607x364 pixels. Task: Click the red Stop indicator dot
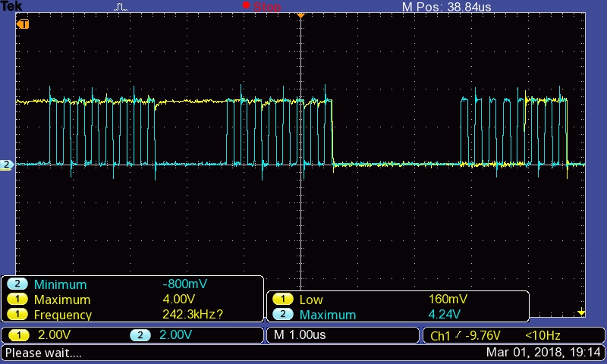tap(246, 5)
